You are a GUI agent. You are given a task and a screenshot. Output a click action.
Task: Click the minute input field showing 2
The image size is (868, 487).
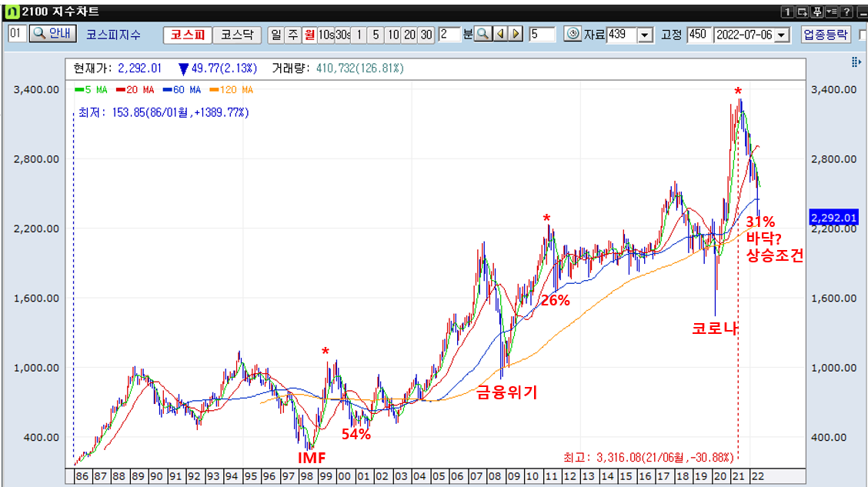[449, 35]
